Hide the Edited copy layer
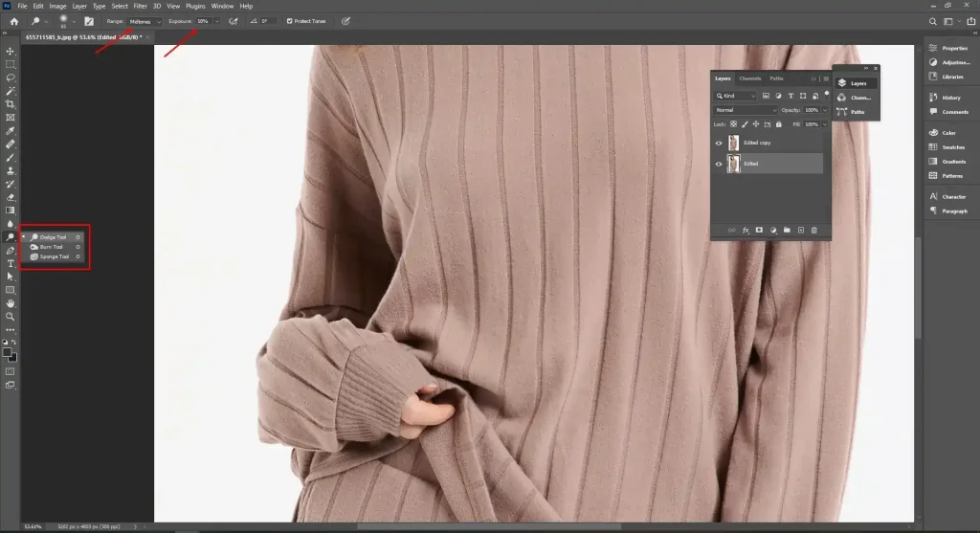 719,144
